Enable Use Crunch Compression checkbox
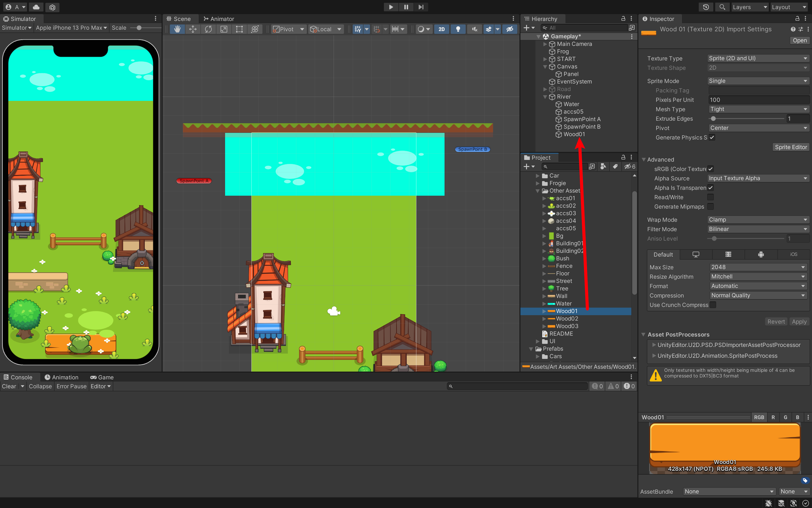The image size is (812, 508). coord(713,305)
